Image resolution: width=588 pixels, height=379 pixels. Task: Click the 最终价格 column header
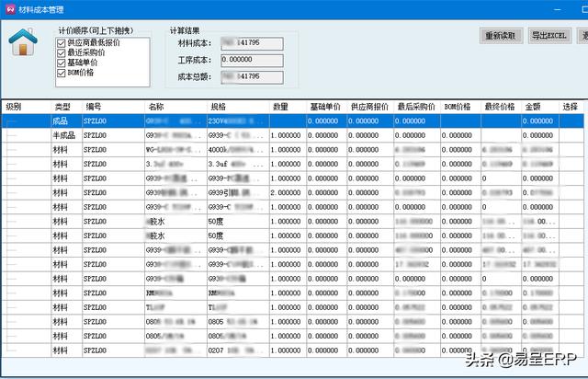502,107
